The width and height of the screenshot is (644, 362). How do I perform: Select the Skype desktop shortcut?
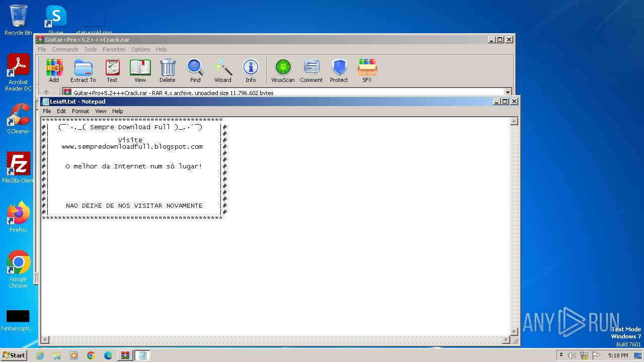click(x=56, y=20)
